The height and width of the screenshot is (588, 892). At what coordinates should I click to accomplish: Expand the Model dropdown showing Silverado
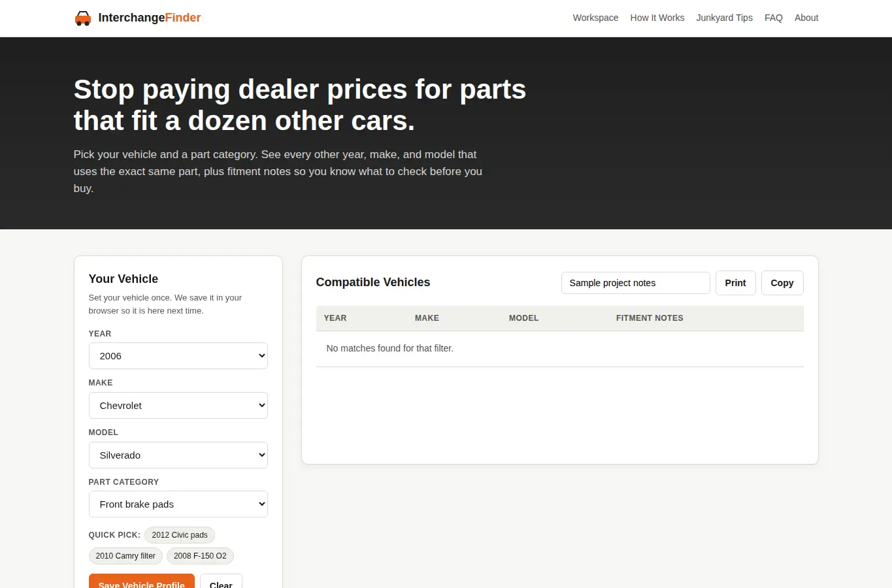(178, 455)
